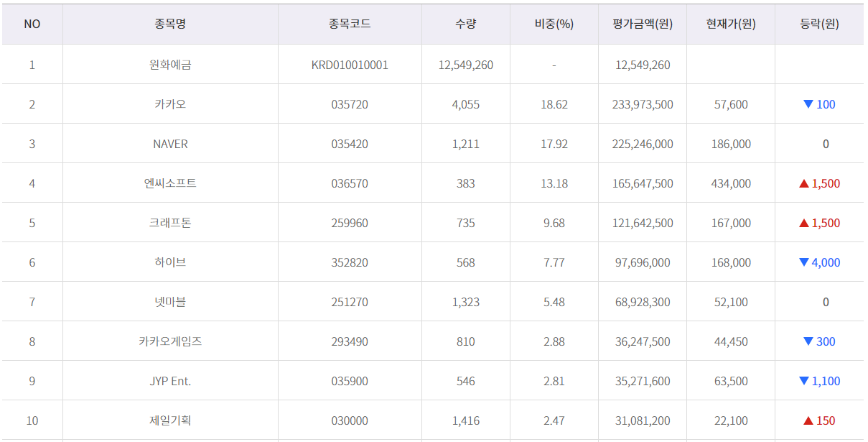Click the weight 17.92 cell
The height and width of the screenshot is (442, 868).
(554, 144)
